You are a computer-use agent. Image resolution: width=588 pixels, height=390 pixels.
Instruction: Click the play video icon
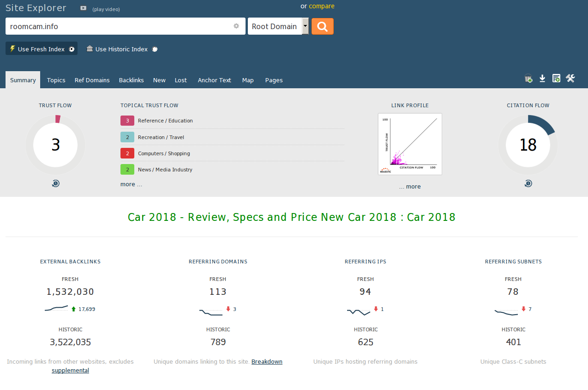(x=83, y=8)
